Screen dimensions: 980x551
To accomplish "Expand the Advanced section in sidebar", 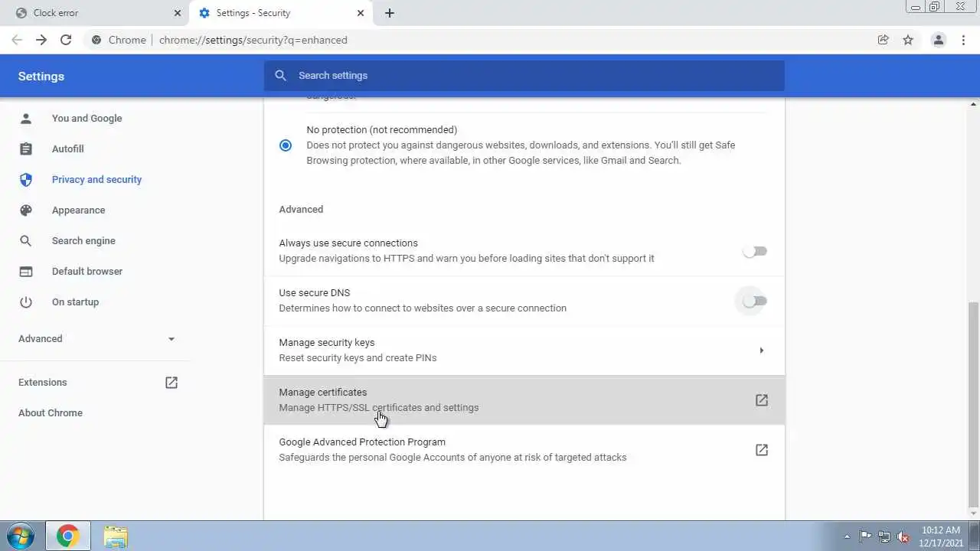I will click(x=96, y=338).
